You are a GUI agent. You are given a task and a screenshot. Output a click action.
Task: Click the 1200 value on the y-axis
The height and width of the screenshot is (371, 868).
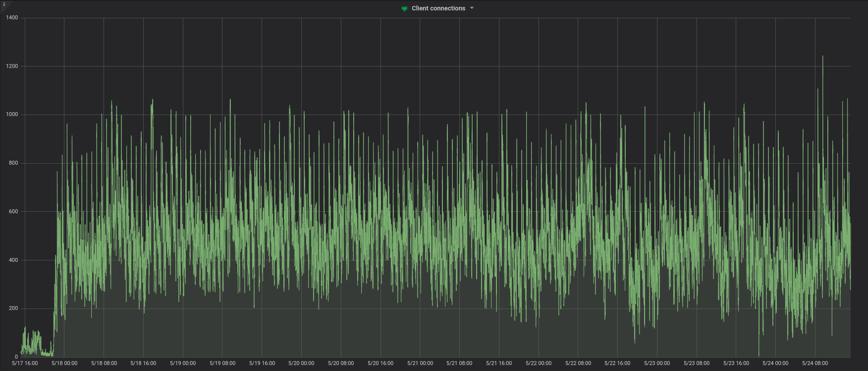12,66
